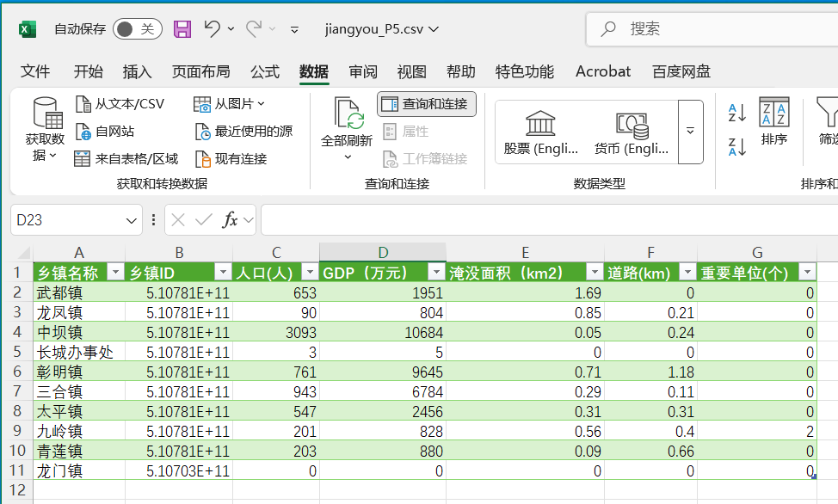Open filter dropdown for GDP（万元）
838x504 pixels.
436,272
